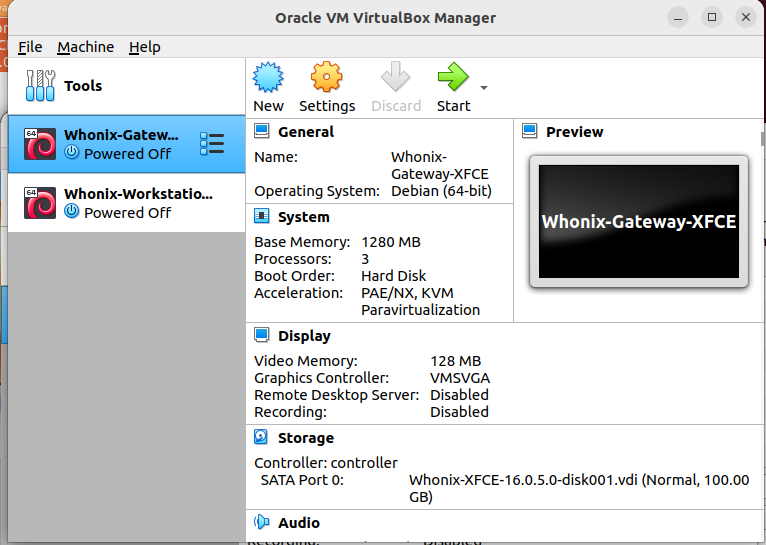This screenshot has height=545, width=766.
Task: Click the Whonix-Gateway-XFCE preview thumbnail
Action: click(638, 222)
